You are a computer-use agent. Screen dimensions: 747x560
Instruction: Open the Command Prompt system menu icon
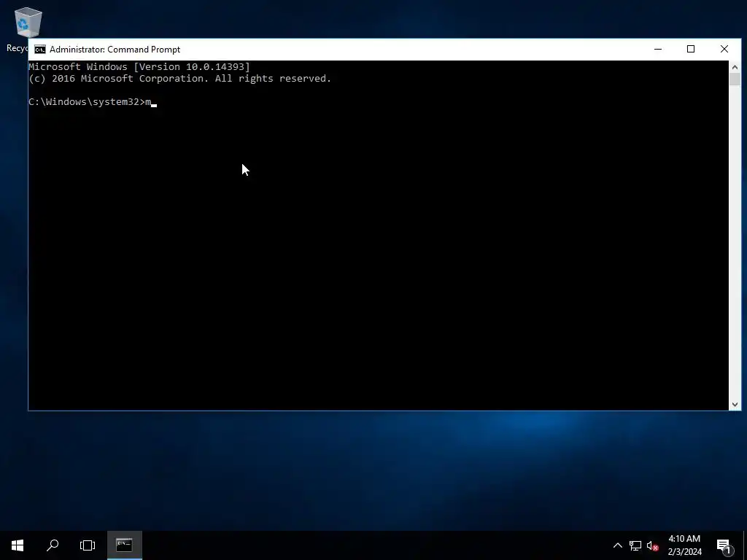(x=40, y=50)
